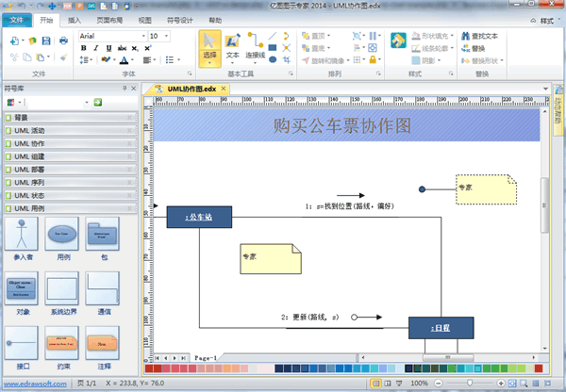566x392 pixels.
Task: Activate the 连接线 connector tool
Action: coord(256,49)
